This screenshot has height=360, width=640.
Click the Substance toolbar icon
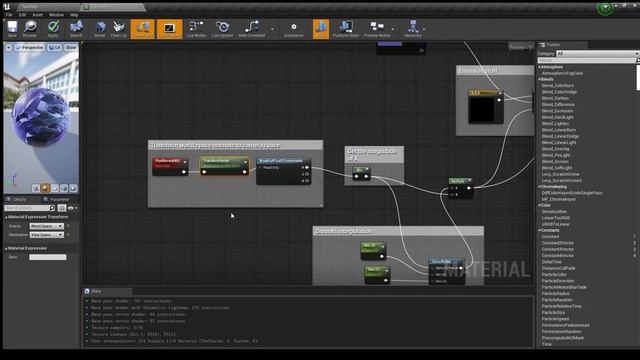click(x=293, y=29)
